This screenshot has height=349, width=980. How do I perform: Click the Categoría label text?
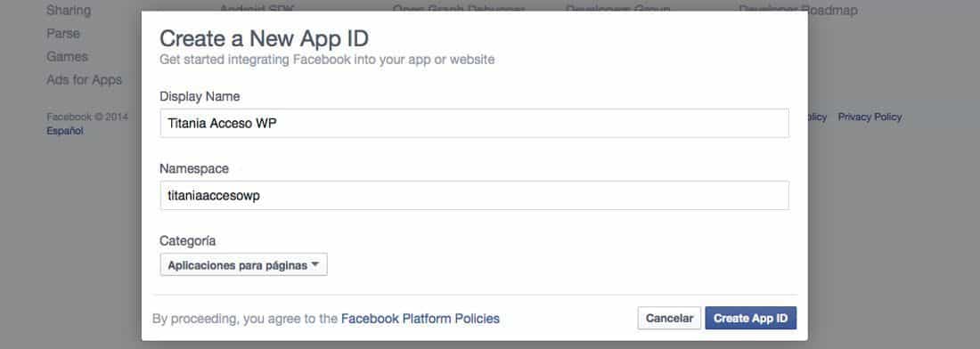click(x=187, y=240)
